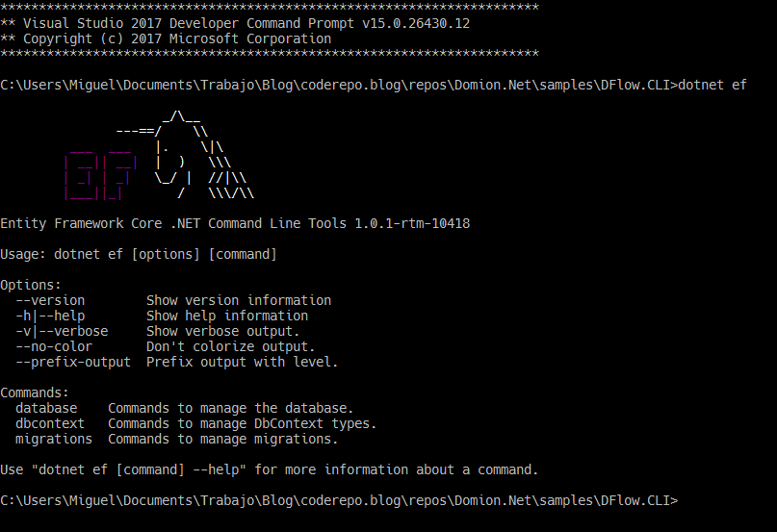Click the 'Commands:' heading

pyautogui.click(x=35, y=393)
